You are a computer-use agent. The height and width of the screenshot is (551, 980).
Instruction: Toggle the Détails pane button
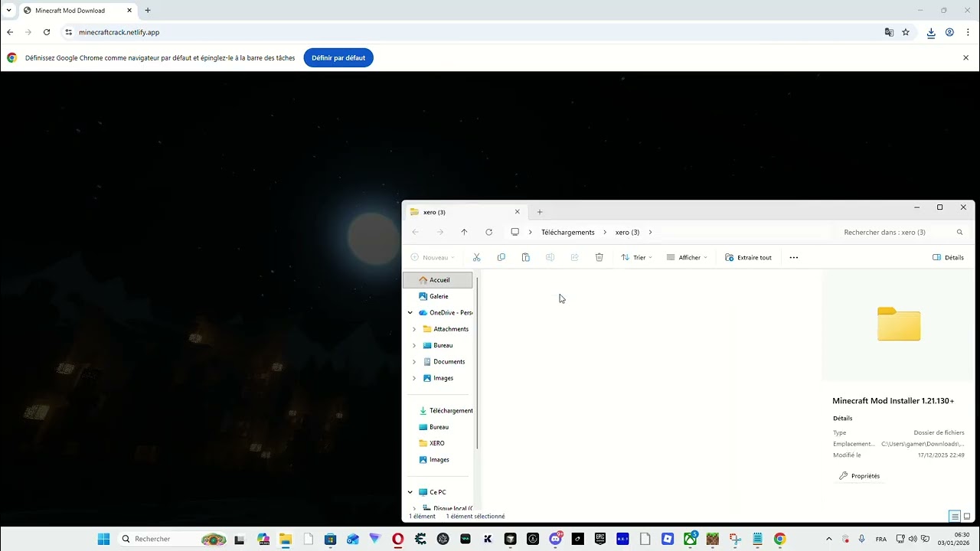948,257
